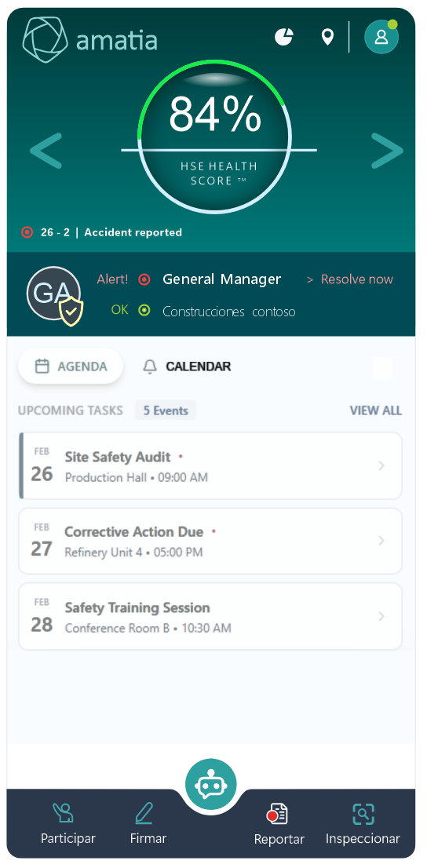This screenshot has width=427, height=868.
Task: Open the pie chart statistics icon
Action: [283, 37]
